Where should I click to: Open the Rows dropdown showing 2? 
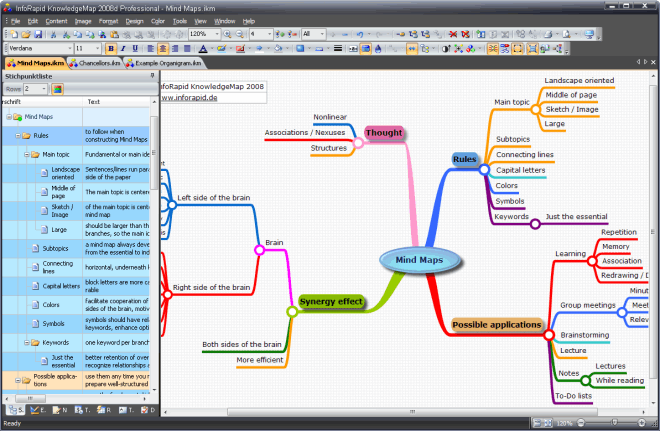pos(43,89)
